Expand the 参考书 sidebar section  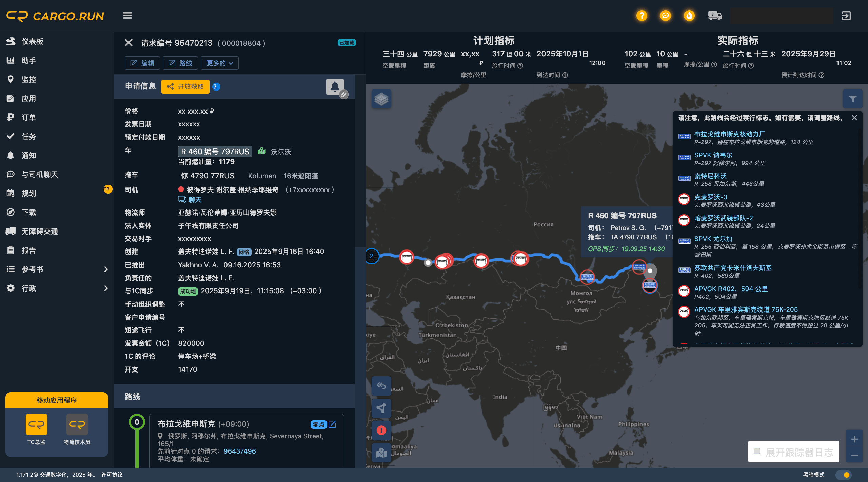57,269
